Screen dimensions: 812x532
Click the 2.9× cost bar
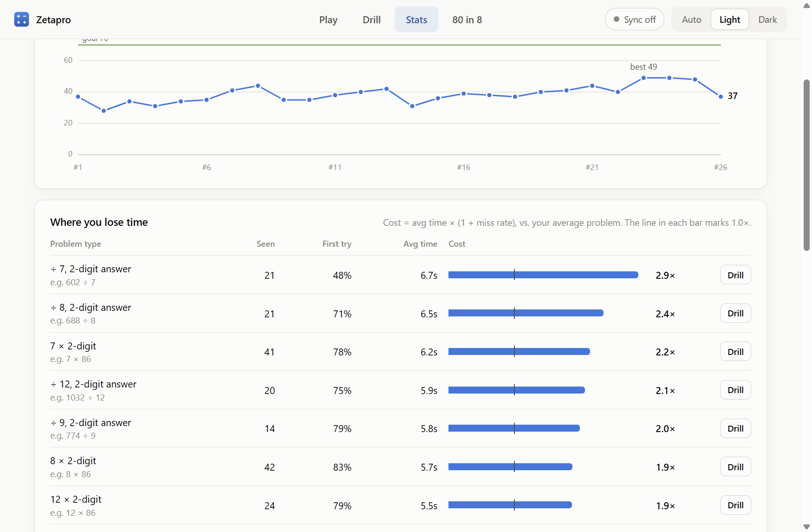click(x=543, y=275)
